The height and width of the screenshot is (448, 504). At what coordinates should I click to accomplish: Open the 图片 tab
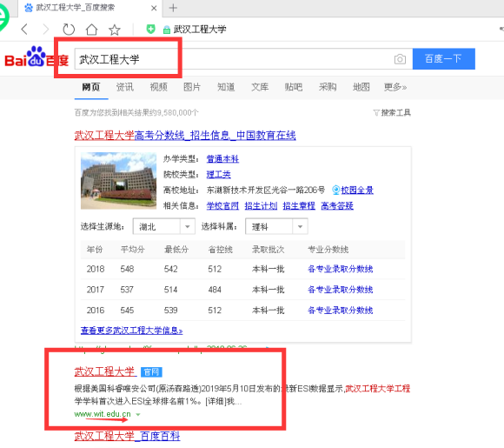coord(192,87)
